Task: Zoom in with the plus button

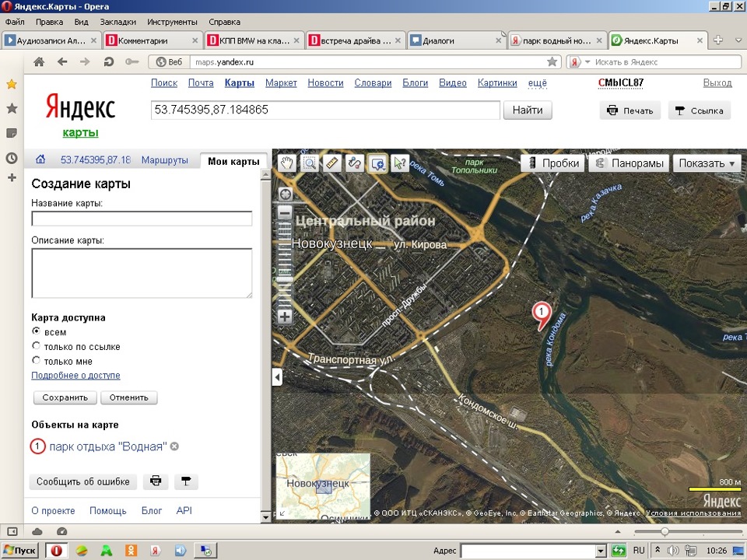Action: [285, 317]
